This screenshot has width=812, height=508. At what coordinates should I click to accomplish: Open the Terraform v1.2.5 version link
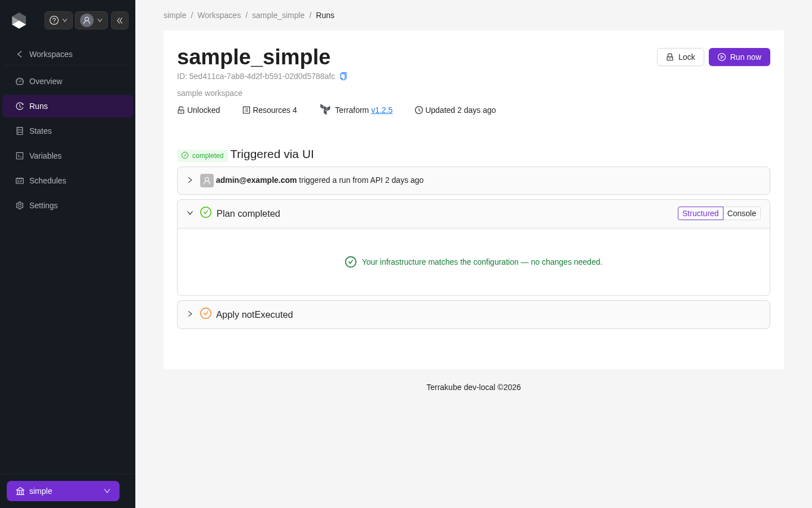click(x=382, y=110)
